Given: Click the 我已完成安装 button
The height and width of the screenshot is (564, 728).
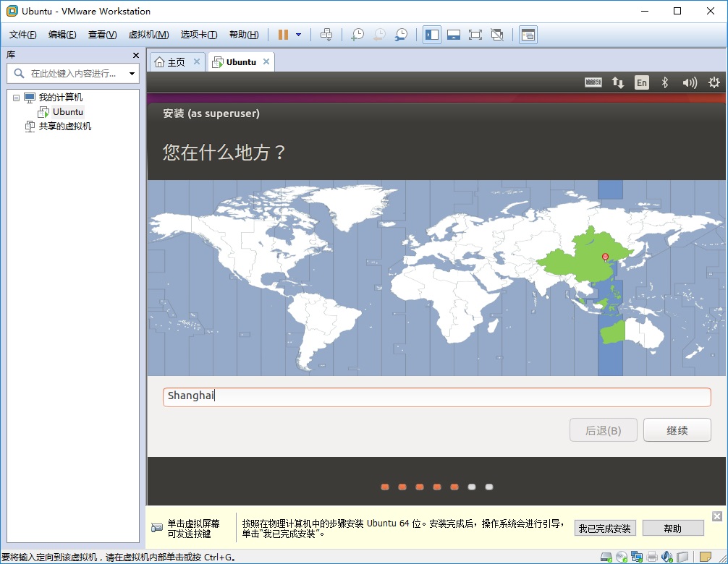Looking at the screenshot, I should coord(604,529).
